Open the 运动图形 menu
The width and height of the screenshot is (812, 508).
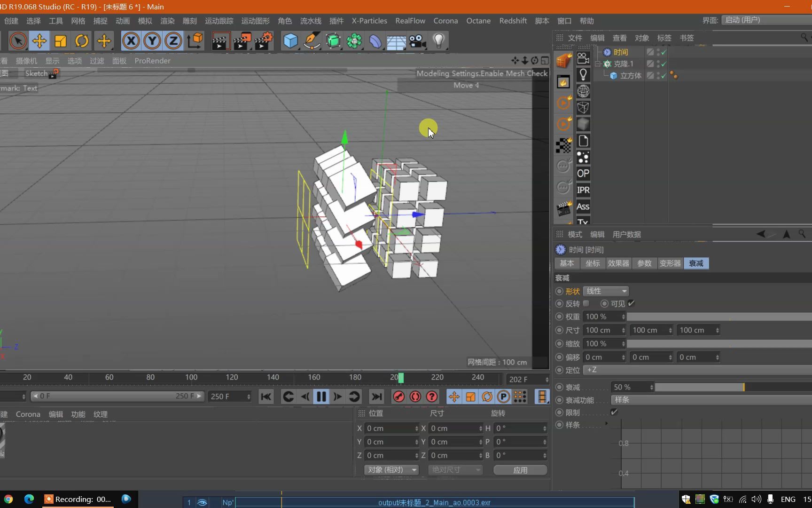[x=255, y=21]
